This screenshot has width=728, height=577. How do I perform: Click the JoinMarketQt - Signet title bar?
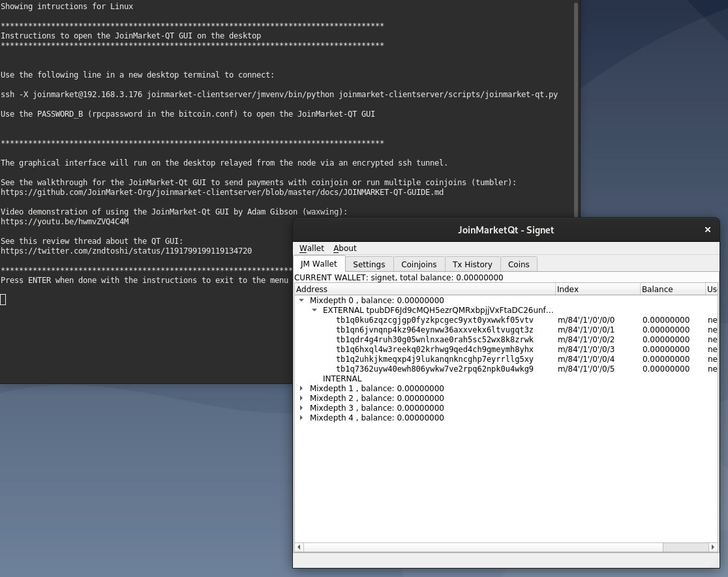coord(506,229)
